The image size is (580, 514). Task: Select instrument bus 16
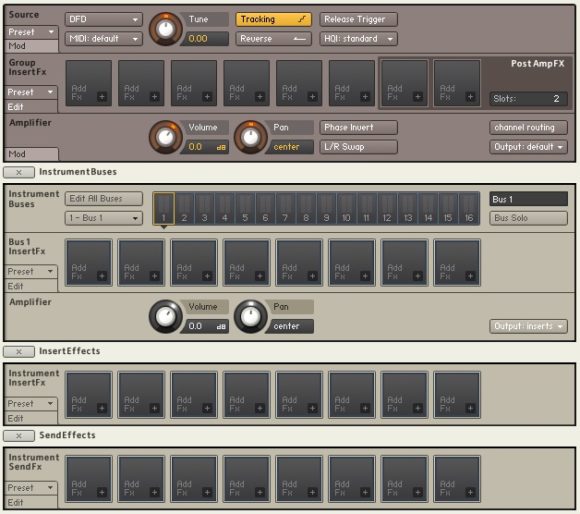[x=469, y=209]
